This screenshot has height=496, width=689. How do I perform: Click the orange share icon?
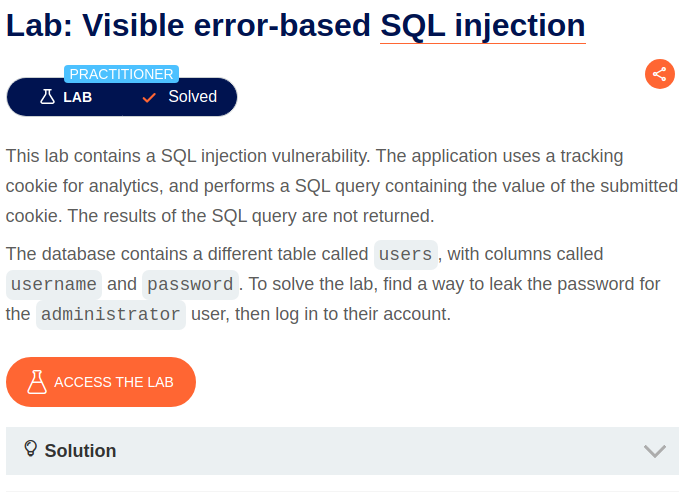[660, 74]
